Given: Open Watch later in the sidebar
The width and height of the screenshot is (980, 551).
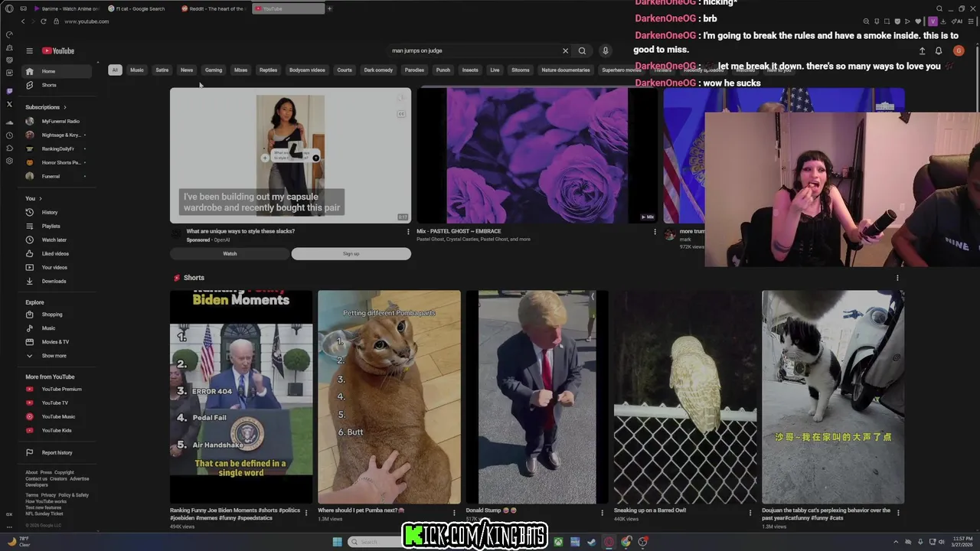Looking at the screenshot, I should 56,240.
